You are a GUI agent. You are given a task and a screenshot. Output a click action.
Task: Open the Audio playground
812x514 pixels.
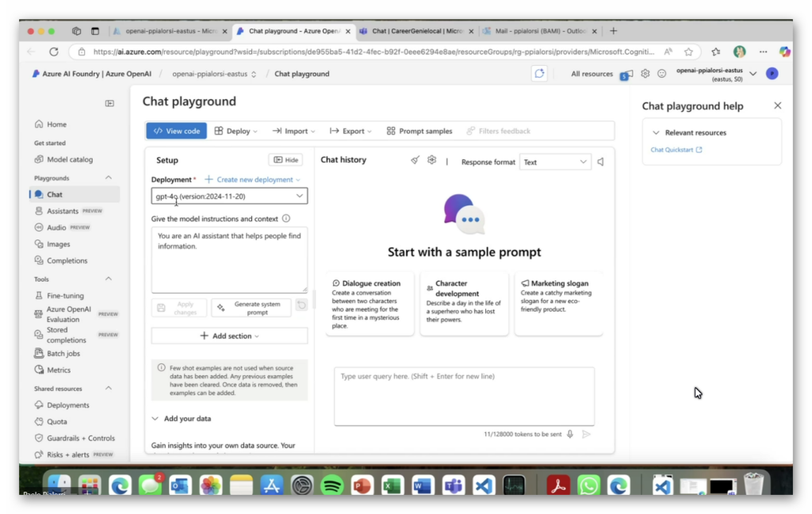56,228
